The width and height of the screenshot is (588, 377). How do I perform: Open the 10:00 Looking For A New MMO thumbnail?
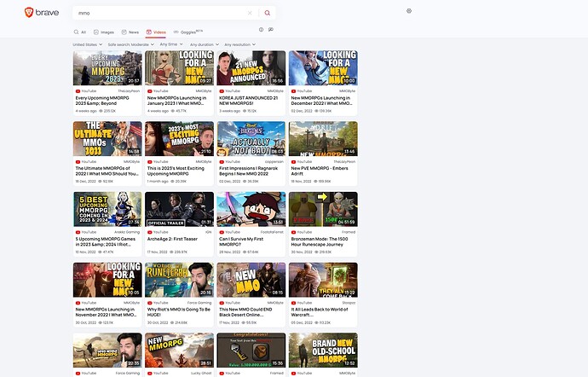point(323,68)
